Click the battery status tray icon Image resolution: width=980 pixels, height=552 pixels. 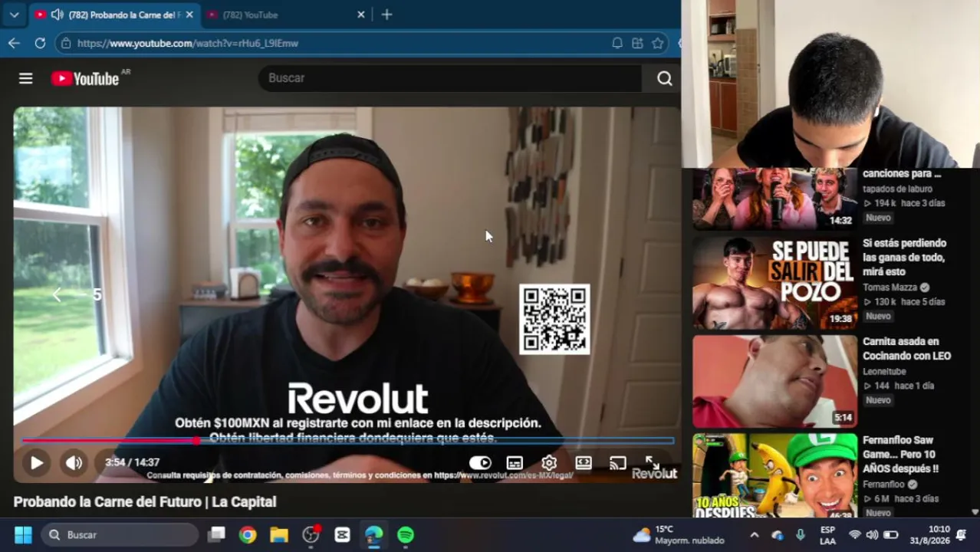890,534
